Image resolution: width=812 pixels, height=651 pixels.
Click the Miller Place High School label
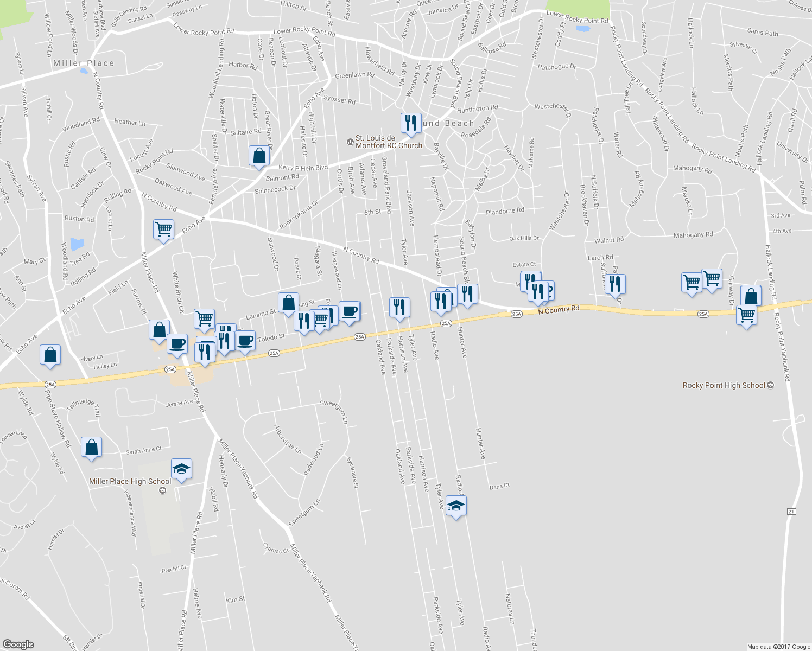pos(130,481)
